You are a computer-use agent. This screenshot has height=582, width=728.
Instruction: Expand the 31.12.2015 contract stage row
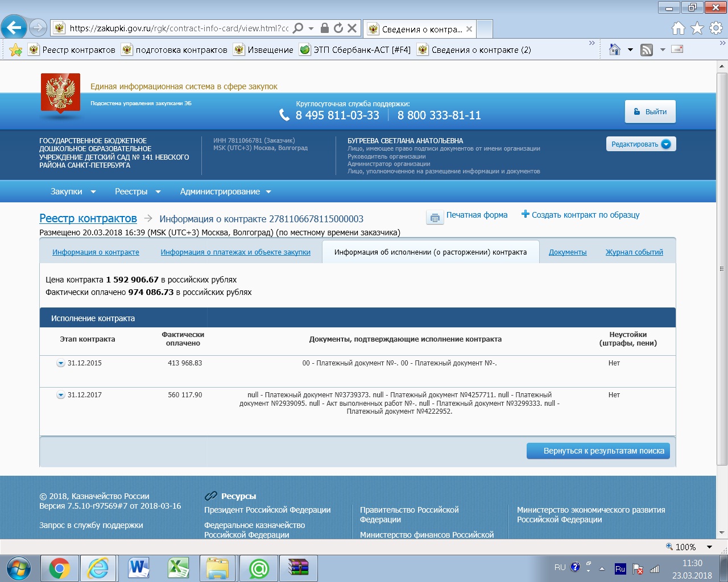(60, 364)
